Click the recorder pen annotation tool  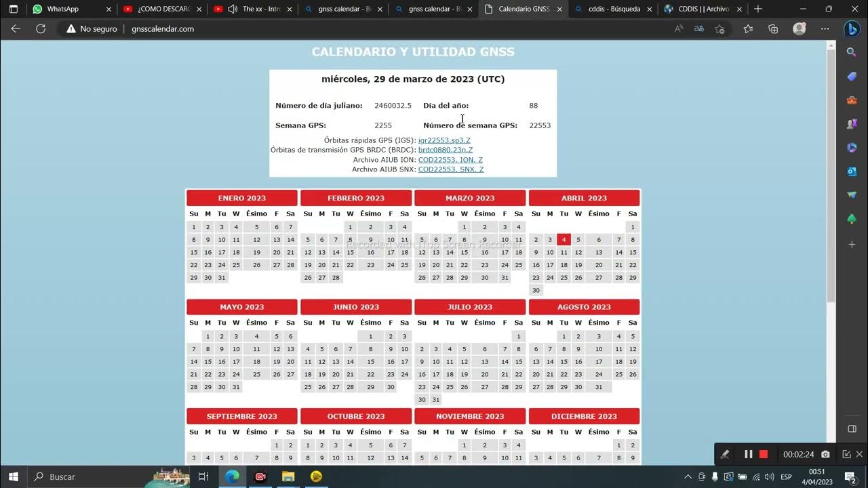click(725, 454)
